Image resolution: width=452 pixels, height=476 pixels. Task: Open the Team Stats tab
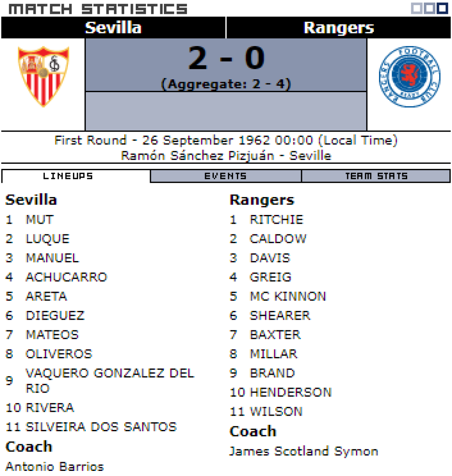pos(376,176)
